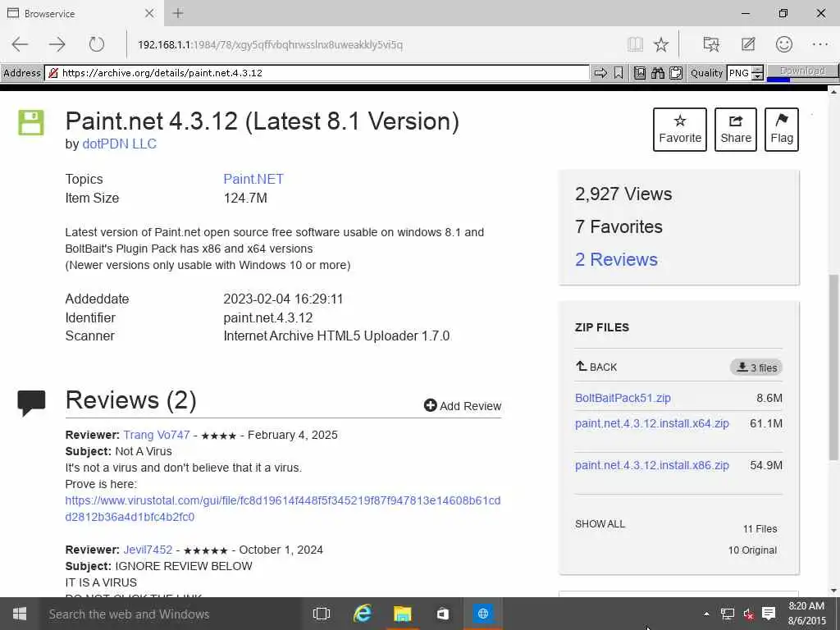Increase Quality with the stepper up arrow
This screenshot has width=840, height=630.
pos(757,70)
